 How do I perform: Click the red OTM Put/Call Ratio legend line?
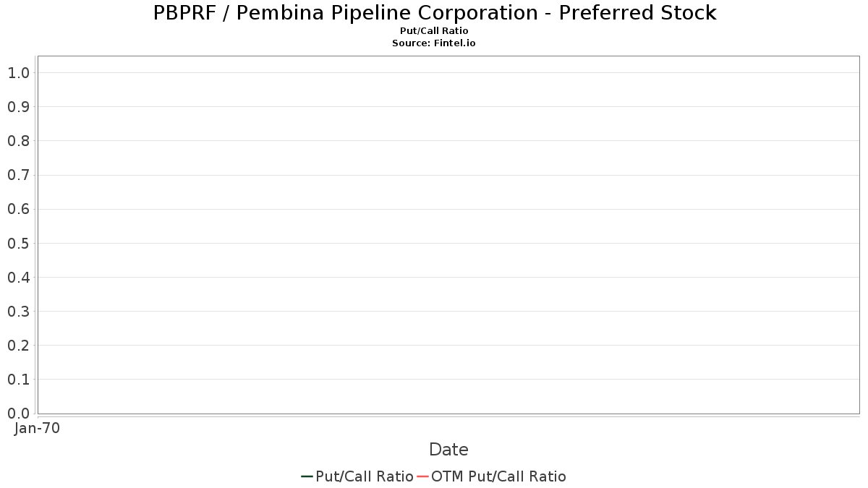click(423, 476)
